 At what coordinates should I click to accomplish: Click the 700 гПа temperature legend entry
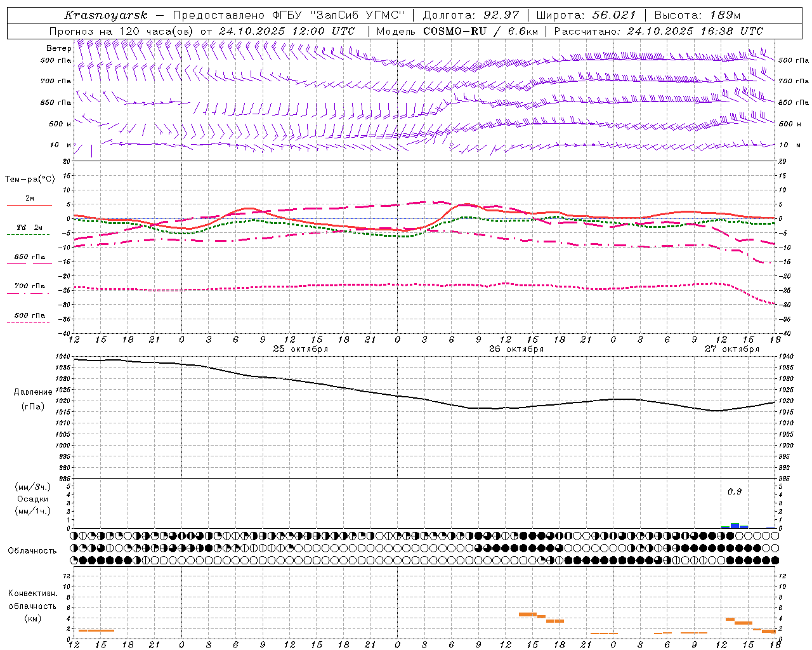[29, 286]
